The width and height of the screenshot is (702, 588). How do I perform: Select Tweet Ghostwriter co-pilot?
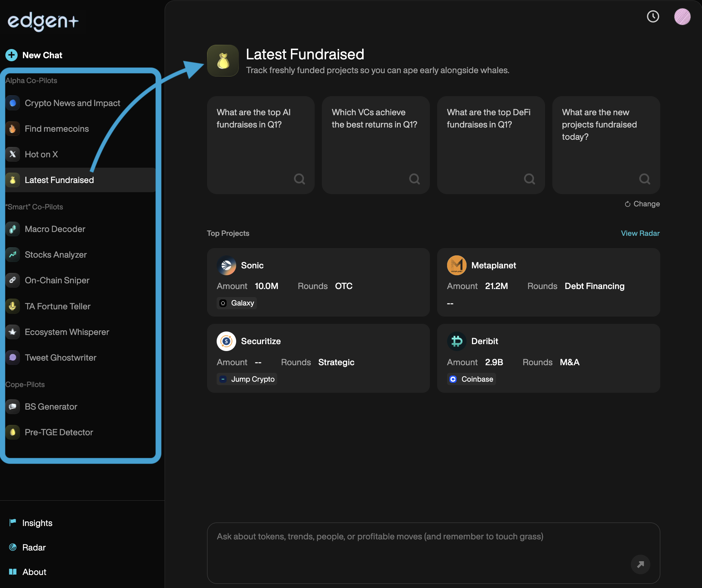point(60,358)
